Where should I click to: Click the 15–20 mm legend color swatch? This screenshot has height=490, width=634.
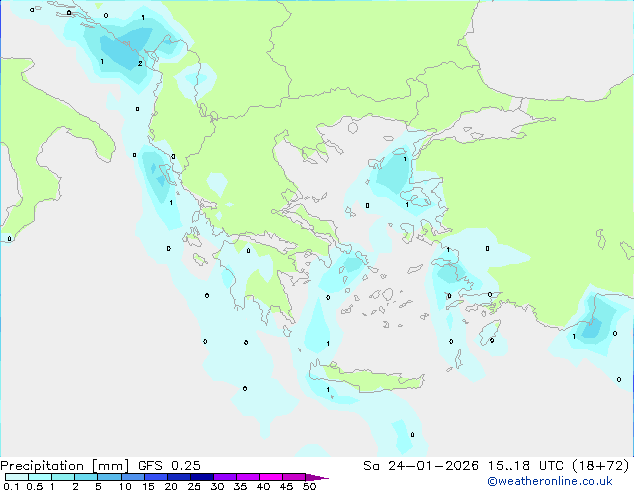156,477
